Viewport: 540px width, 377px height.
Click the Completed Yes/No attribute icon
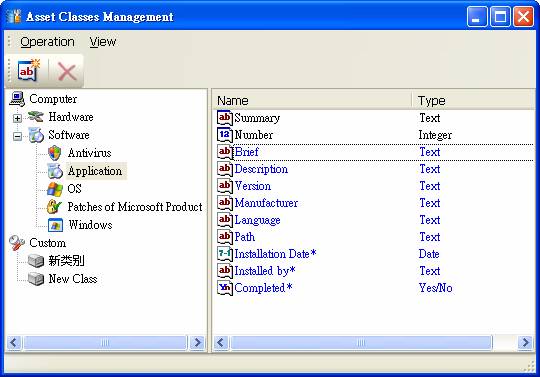tap(225, 288)
